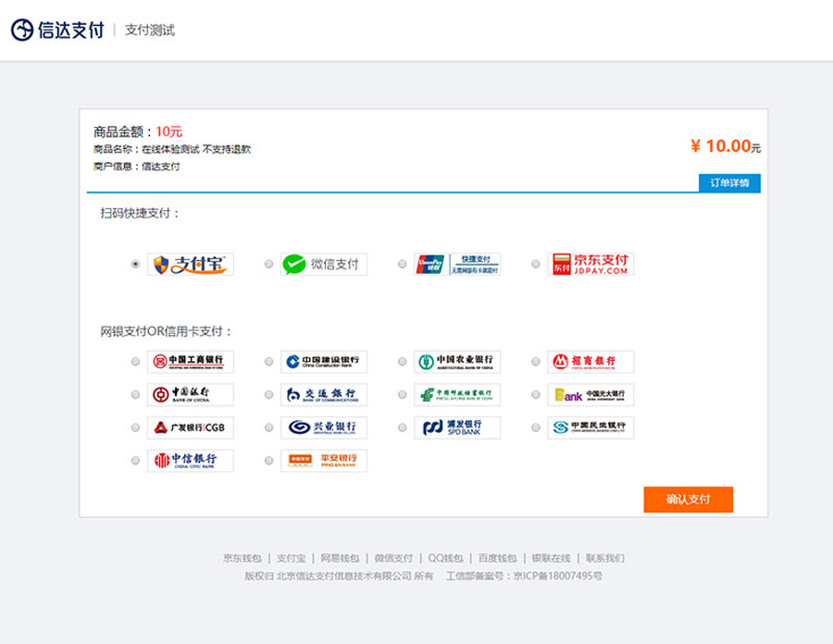The image size is (833, 644).
Task: Click the Alipay (支付宝) logo
Action: tap(191, 265)
